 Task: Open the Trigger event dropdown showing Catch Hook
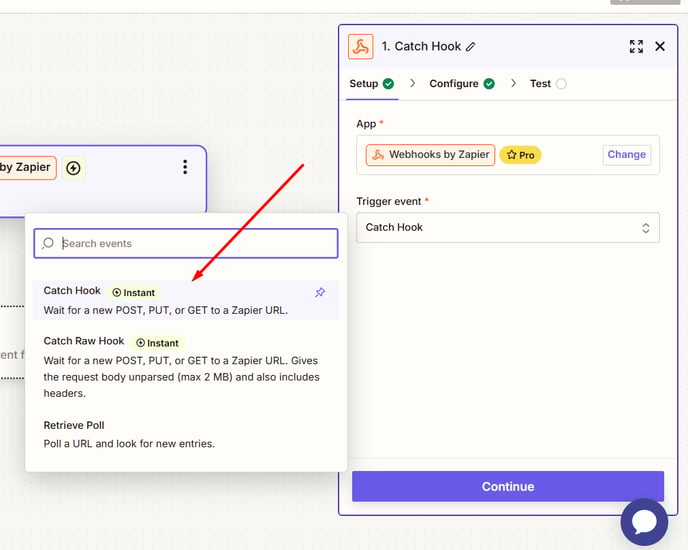click(x=508, y=227)
